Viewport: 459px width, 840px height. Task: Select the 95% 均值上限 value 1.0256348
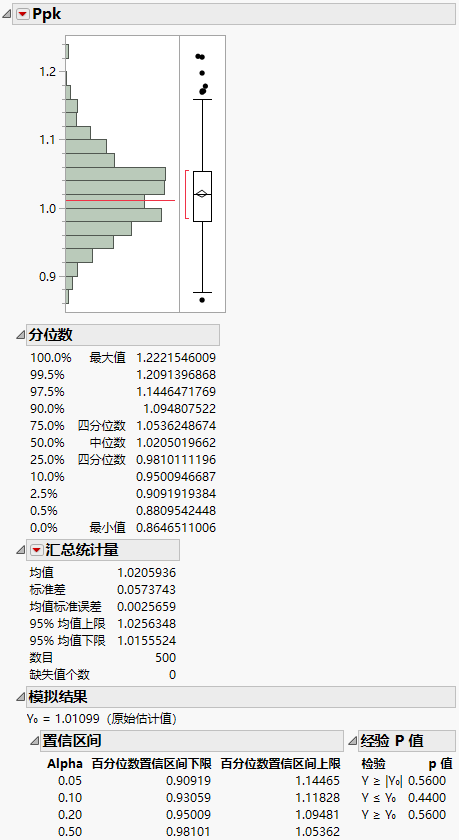pyautogui.click(x=146, y=624)
